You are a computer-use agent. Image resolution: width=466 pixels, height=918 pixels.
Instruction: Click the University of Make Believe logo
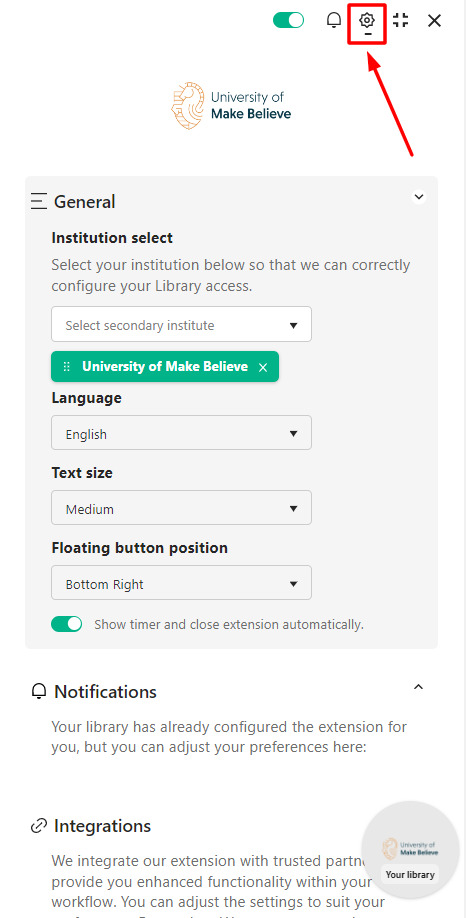coord(231,106)
